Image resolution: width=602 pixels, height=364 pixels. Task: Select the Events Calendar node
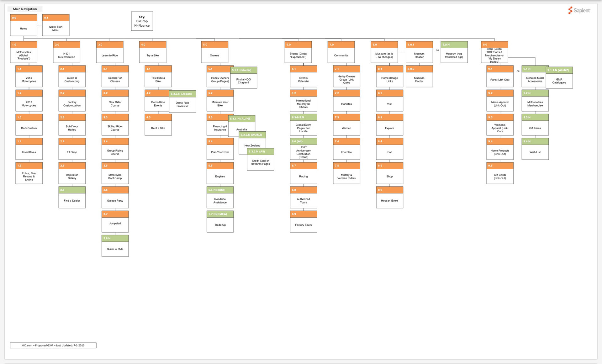tap(304, 76)
